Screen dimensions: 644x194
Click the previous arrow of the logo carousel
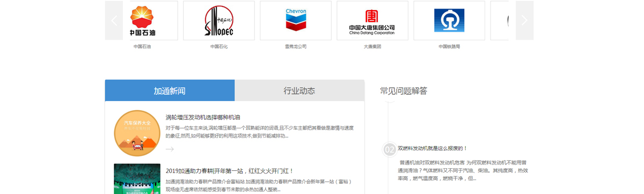(114, 20)
